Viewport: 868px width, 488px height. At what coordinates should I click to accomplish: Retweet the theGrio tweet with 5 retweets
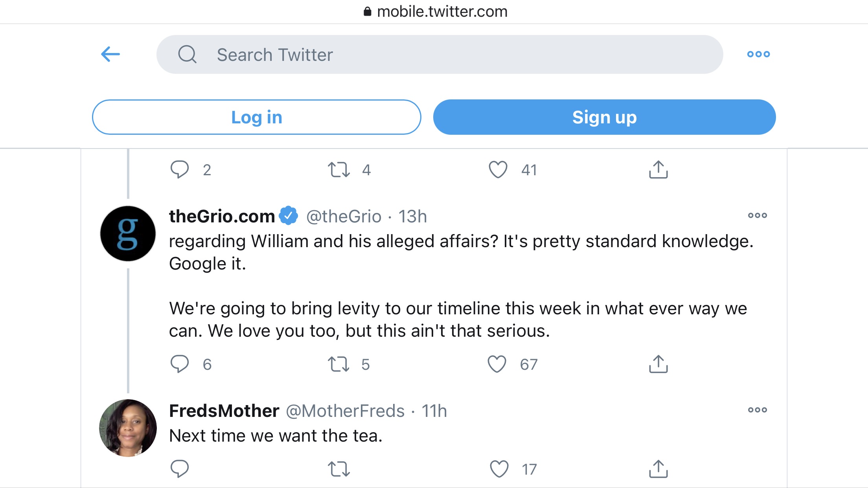pos(338,364)
